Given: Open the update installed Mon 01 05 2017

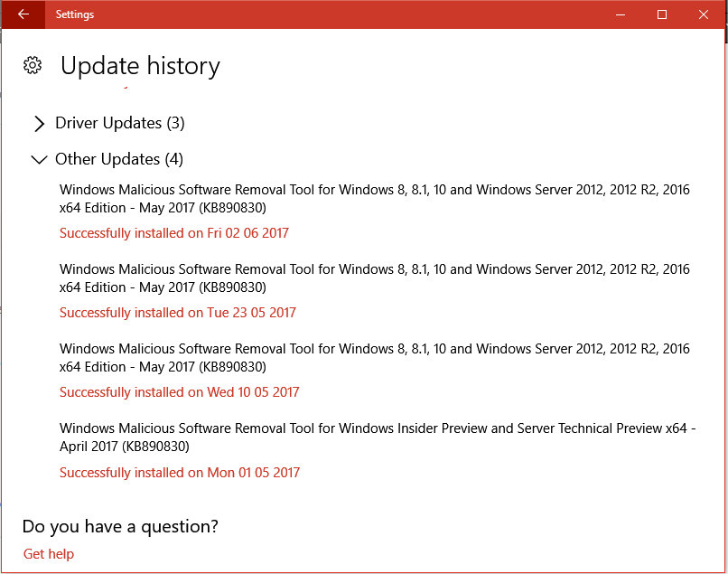Looking at the screenshot, I should [x=180, y=473].
